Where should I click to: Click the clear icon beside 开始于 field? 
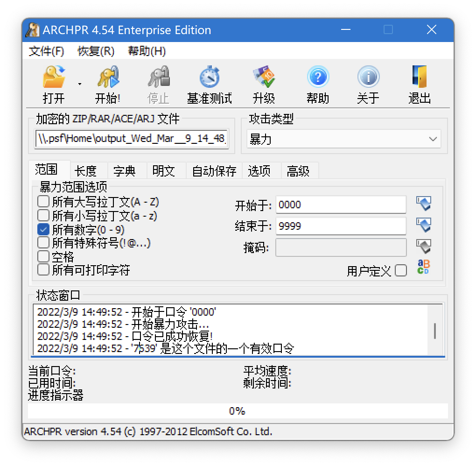click(x=424, y=204)
